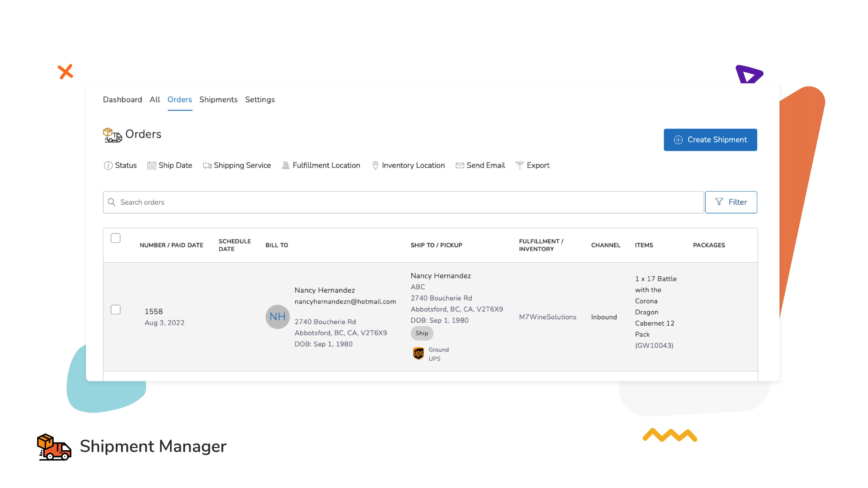The width and height of the screenshot is (868, 488).
Task: Click the Search orders input field
Action: click(403, 202)
